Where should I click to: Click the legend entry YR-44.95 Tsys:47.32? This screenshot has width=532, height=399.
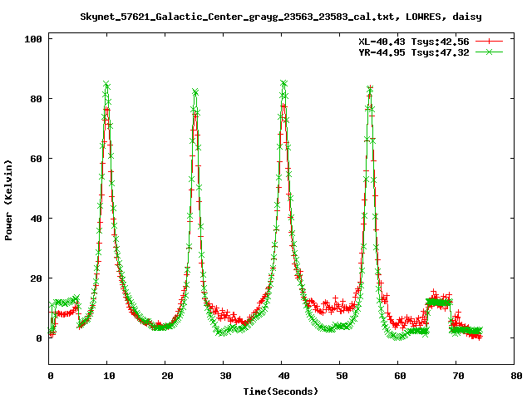(x=414, y=52)
